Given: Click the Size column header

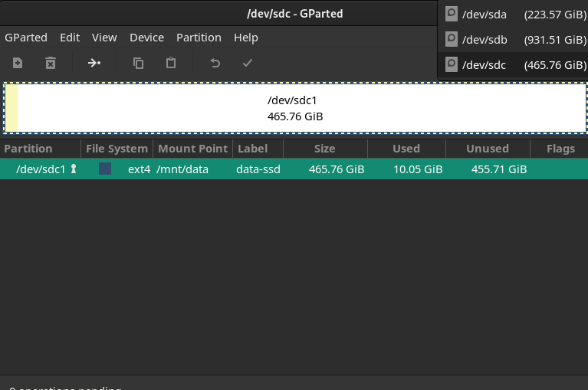Looking at the screenshot, I should click(325, 149).
